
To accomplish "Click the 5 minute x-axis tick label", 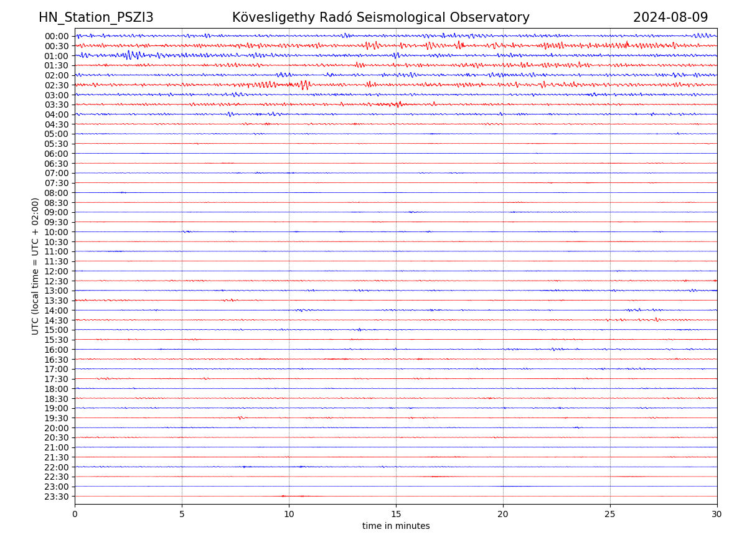I will click(x=182, y=515).
